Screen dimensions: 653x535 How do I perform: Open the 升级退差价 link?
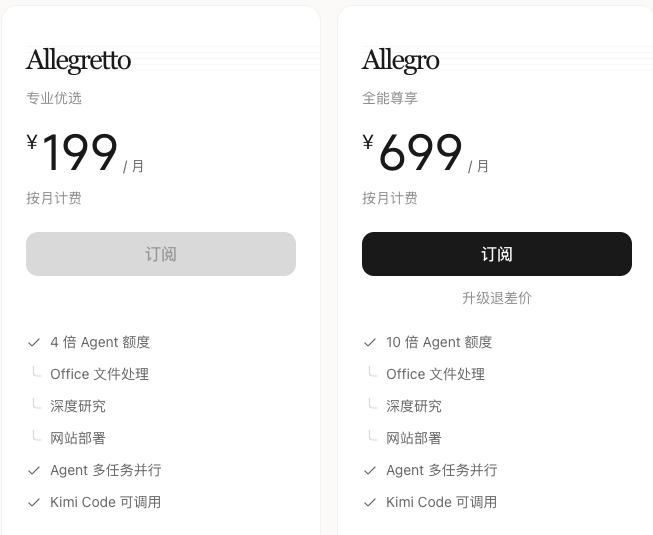[x=497, y=298]
